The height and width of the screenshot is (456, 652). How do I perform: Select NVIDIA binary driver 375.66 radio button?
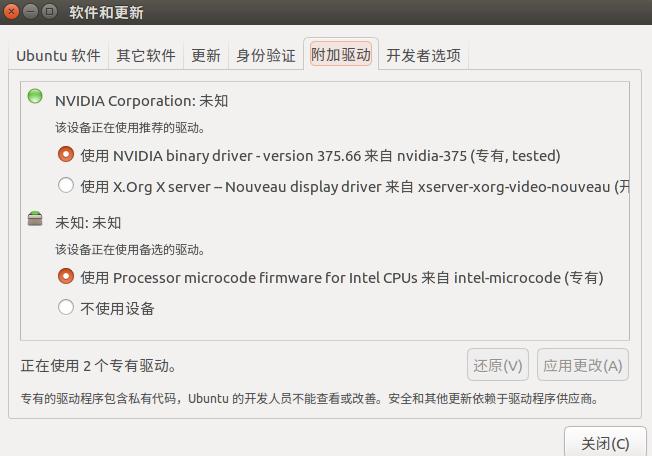(66, 155)
